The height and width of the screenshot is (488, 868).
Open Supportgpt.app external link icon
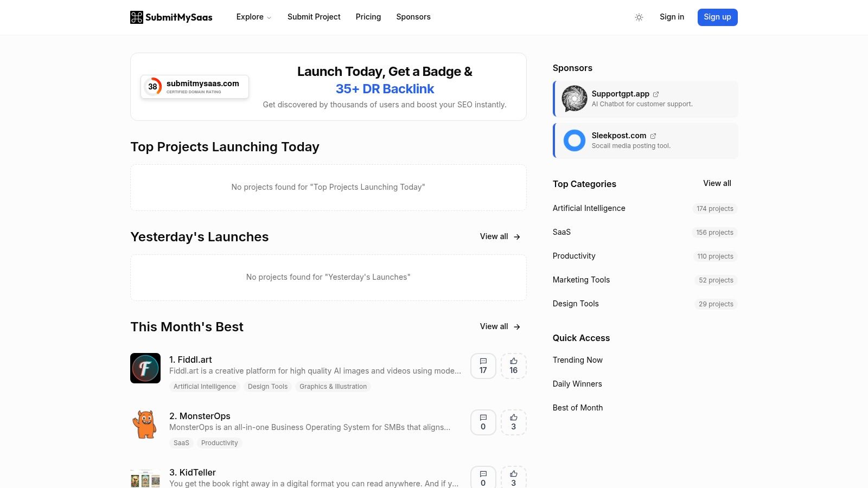pos(656,94)
